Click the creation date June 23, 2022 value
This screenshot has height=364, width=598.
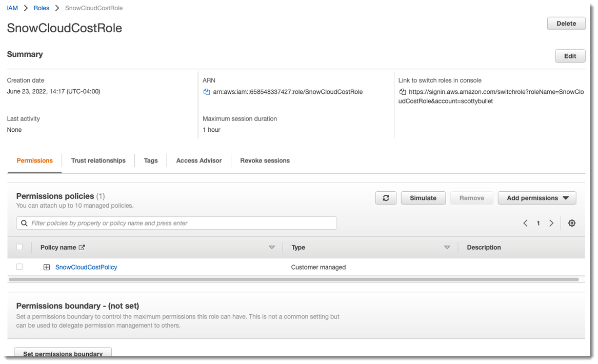click(53, 91)
